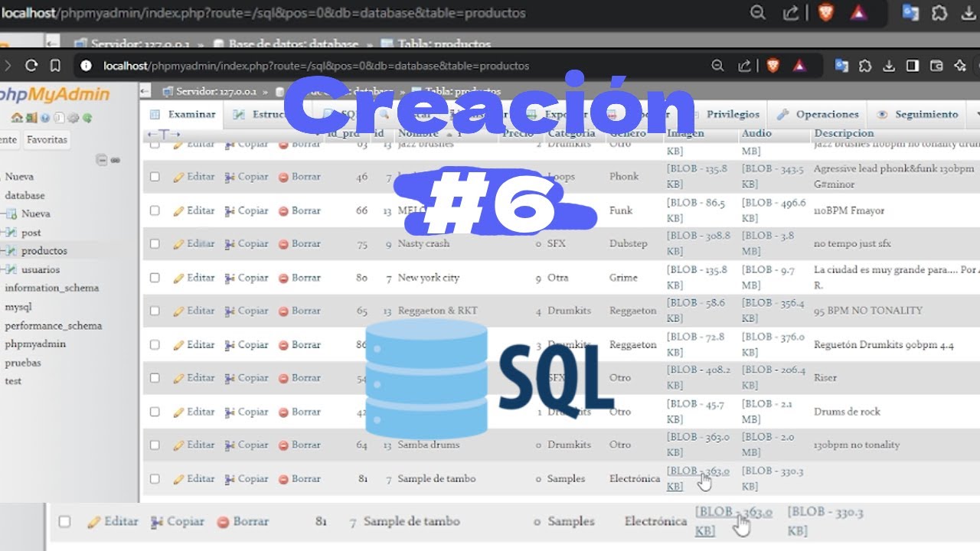Open site information icon before localhost URL
This screenshot has height=551, width=980.
pyautogui.click(x=86, y=66)
